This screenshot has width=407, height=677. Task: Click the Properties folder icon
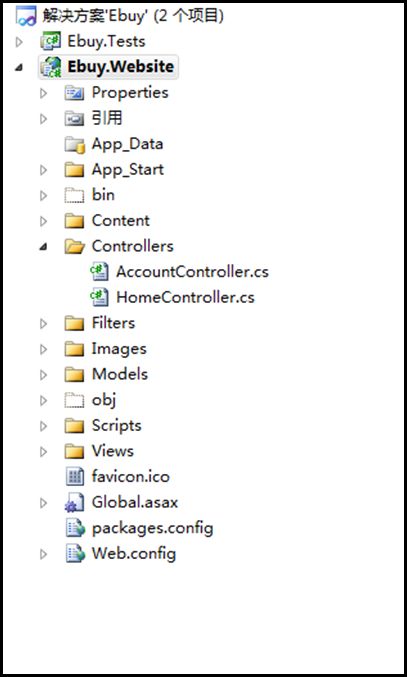(x=74, y=93)
